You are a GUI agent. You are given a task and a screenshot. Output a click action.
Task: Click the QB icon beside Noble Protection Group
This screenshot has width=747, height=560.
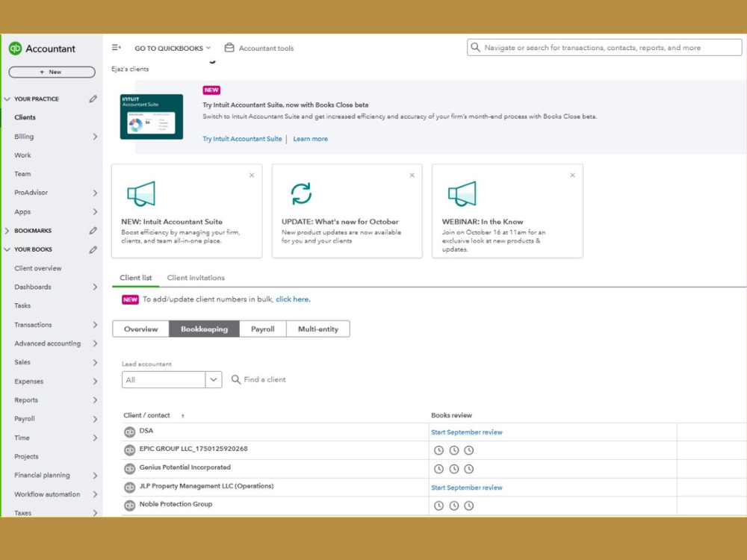click(x=129, y=505)
